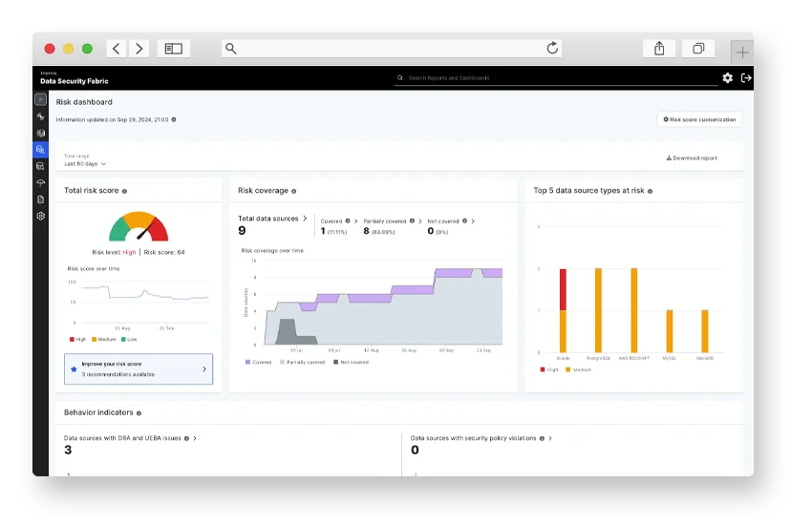Click the Risk score customization button
Image resolution: width=812 pixels, height=525 pixels.
[700, 120]
